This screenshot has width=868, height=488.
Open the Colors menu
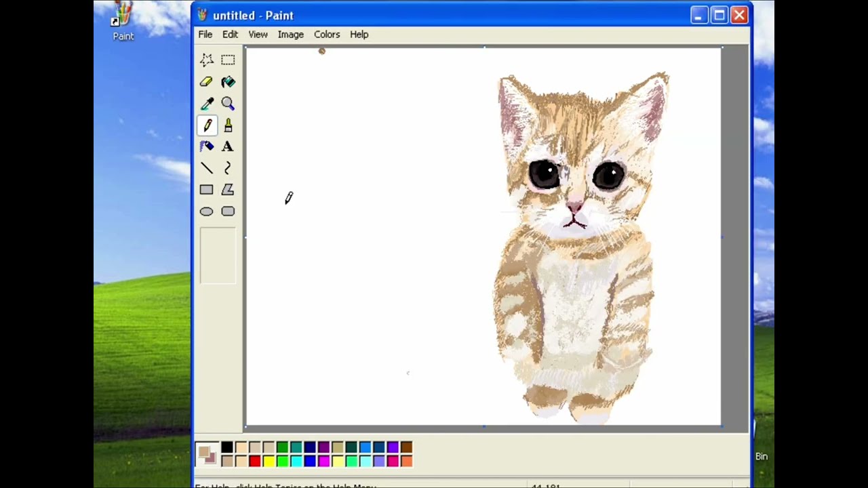click(326, 34)
